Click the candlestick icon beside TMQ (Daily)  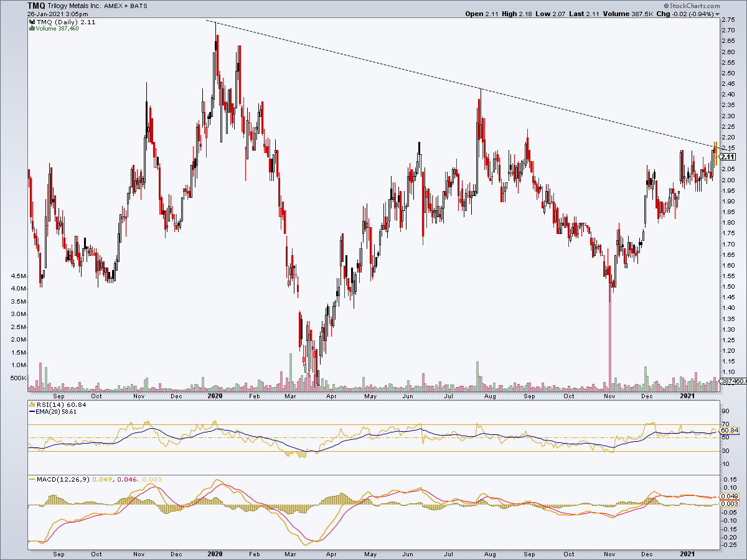coord(32,22)
